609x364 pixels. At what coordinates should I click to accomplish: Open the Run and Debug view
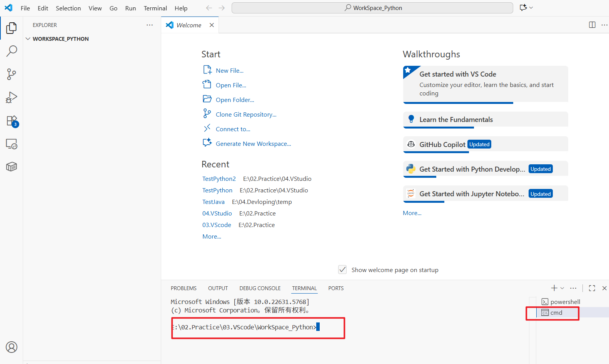click(12, 97)
